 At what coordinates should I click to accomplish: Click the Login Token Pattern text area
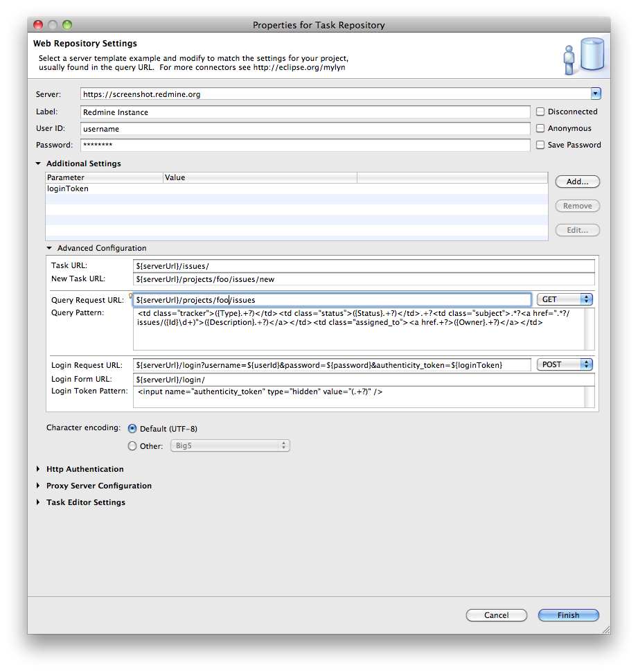coord(359,397)
